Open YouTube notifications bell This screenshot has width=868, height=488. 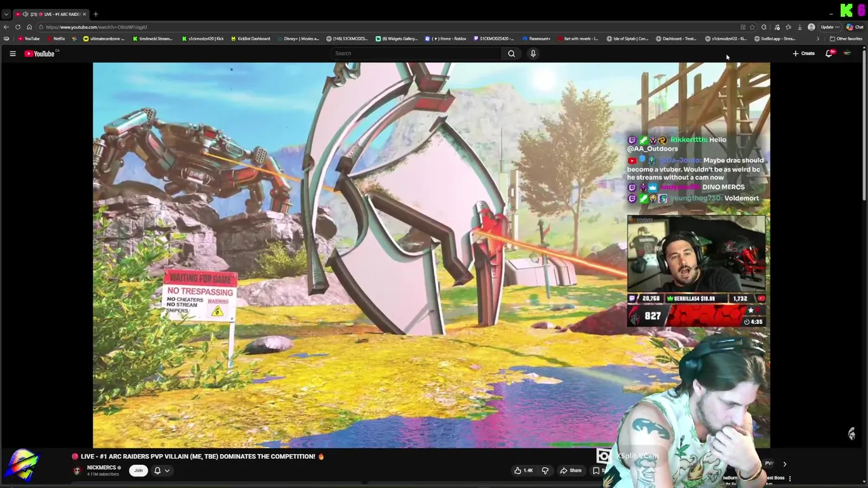coord(829,54)
